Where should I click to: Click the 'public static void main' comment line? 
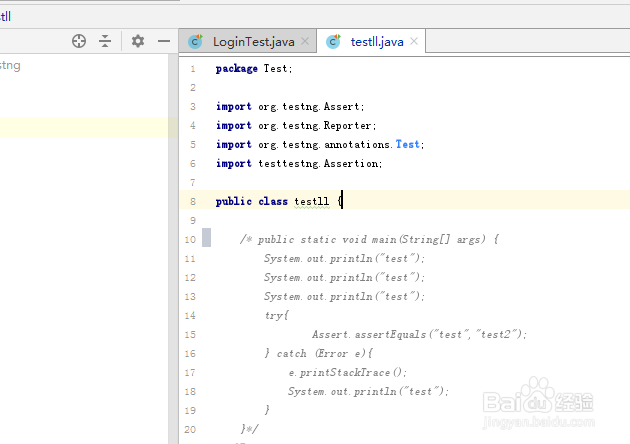click(369, 239)
